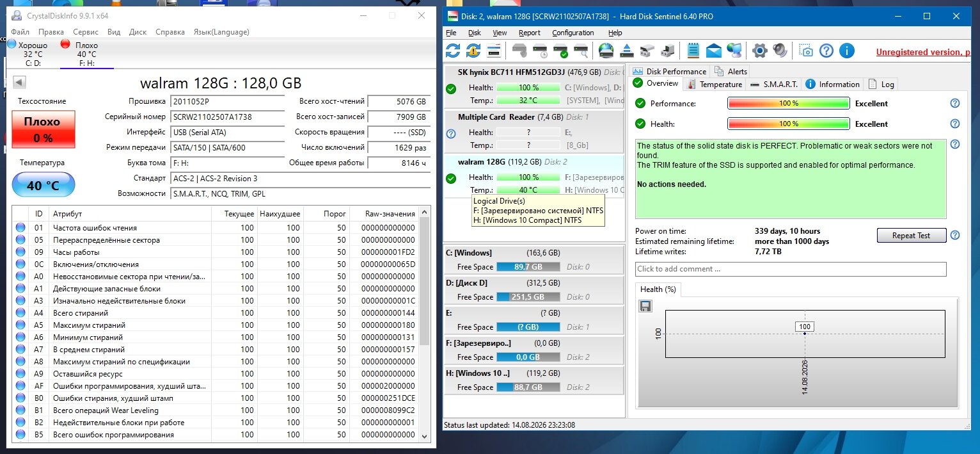Click the greyed disk shield icon in Sentinel toolbar
Image resolution: width=980 pixels, height=454 pixels.
click(x=520, y=51)
